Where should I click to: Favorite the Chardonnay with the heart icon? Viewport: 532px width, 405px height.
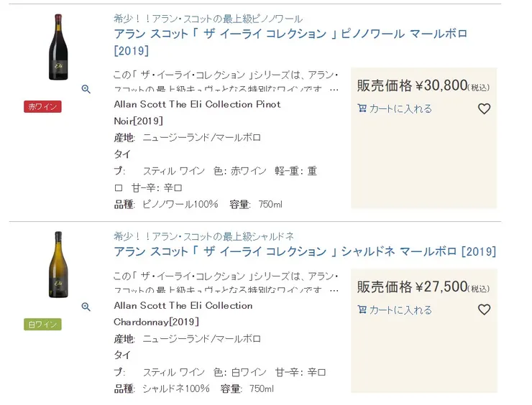[484, 310]
